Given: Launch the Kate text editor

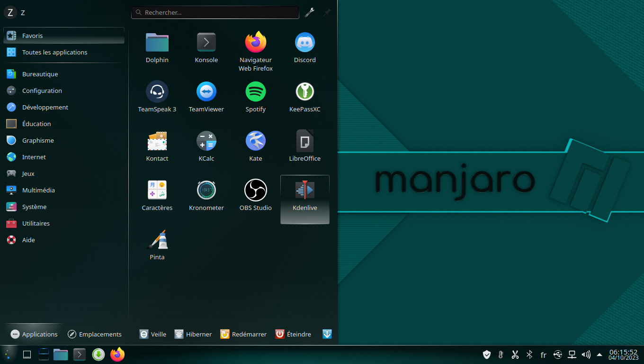Looking at the screenshot, I should [x=256, y=147].
